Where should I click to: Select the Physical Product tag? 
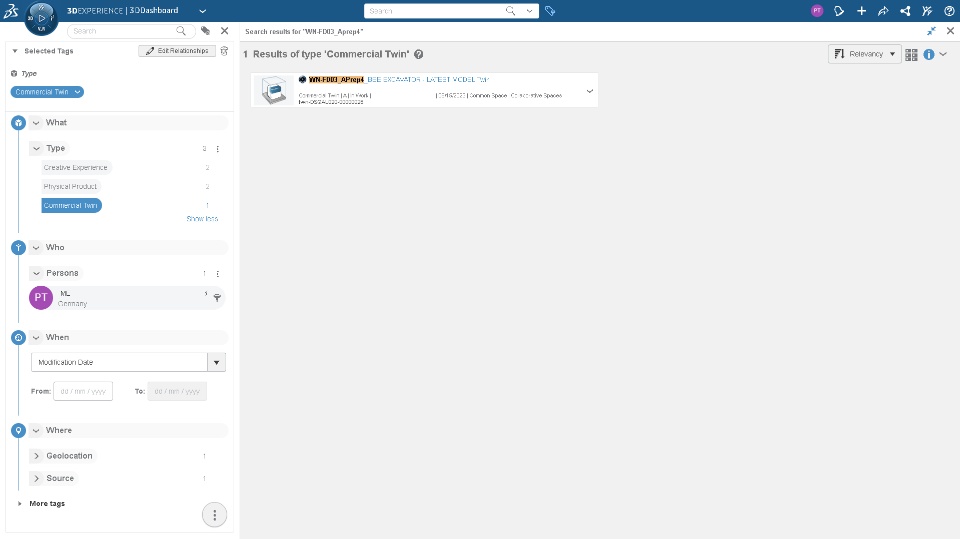[x=70, y=186]
